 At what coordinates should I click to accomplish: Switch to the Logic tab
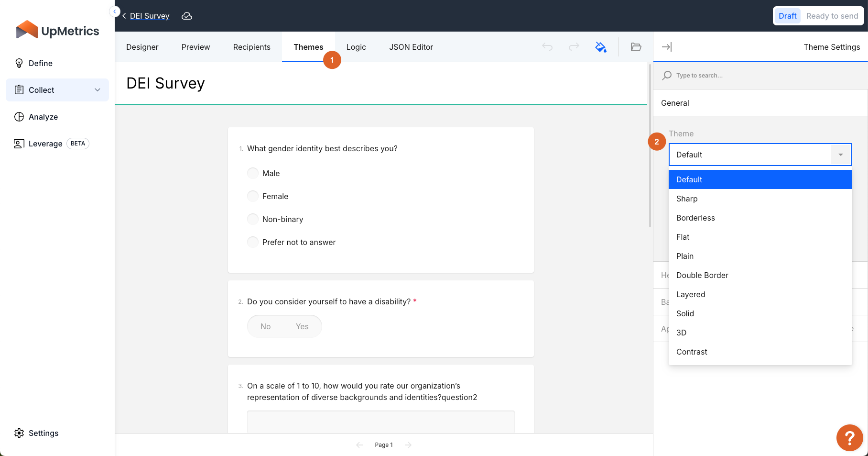356,47
